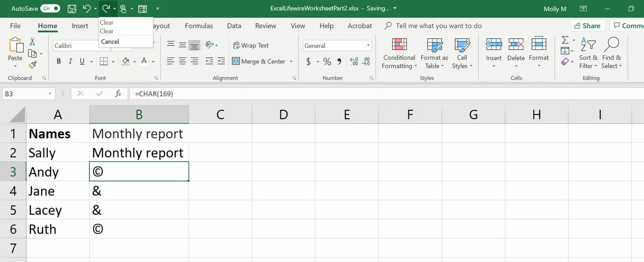The image size is (644, 262).
Task: Open the Customize Quick Access Toolbar dropdown
Action: click(x=158, y=9)
